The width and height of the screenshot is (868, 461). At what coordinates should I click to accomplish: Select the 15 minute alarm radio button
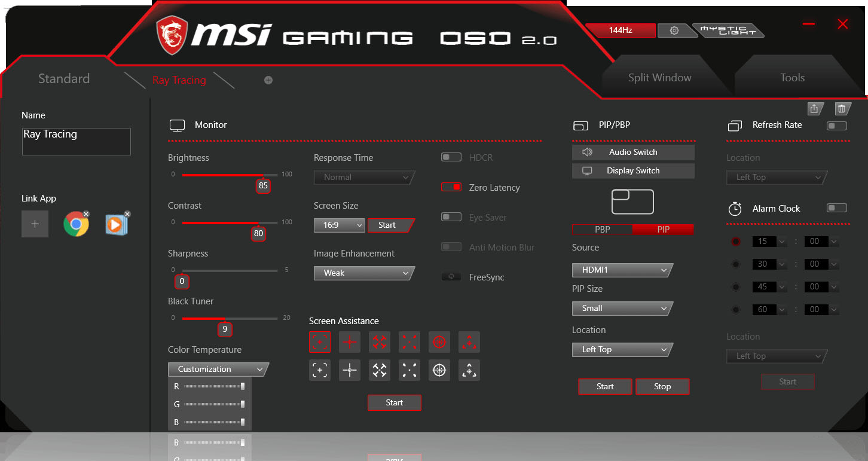pyautogui.click(x=736, y=242)
